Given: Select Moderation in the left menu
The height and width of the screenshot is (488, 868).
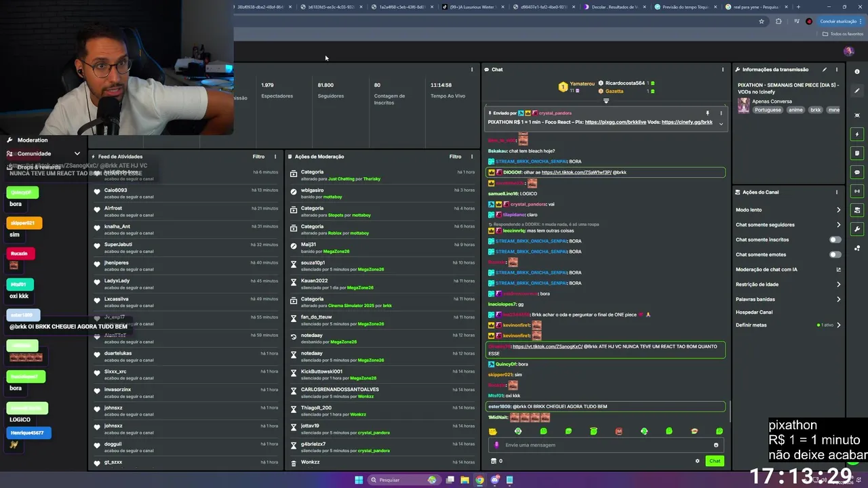Looking at the screenshot, I should 33,140.
